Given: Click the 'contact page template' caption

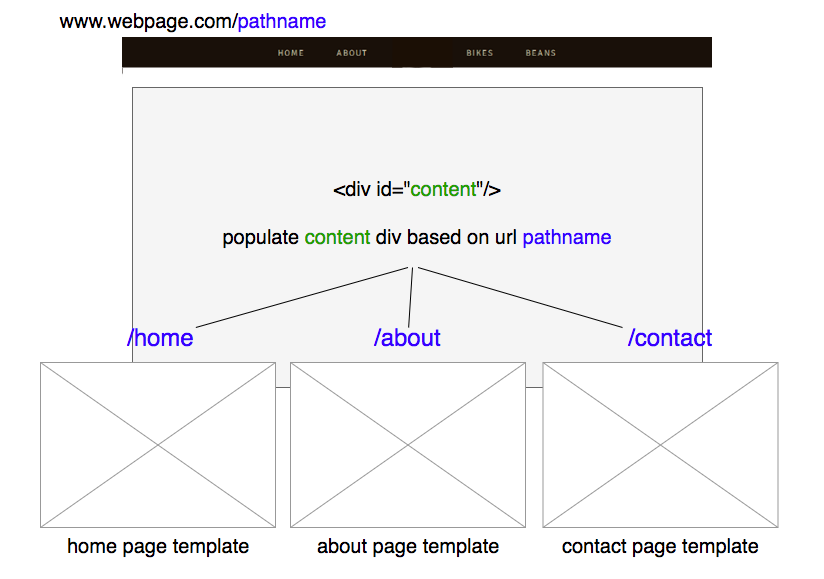Looking at the screenshot, I should 660,546.
